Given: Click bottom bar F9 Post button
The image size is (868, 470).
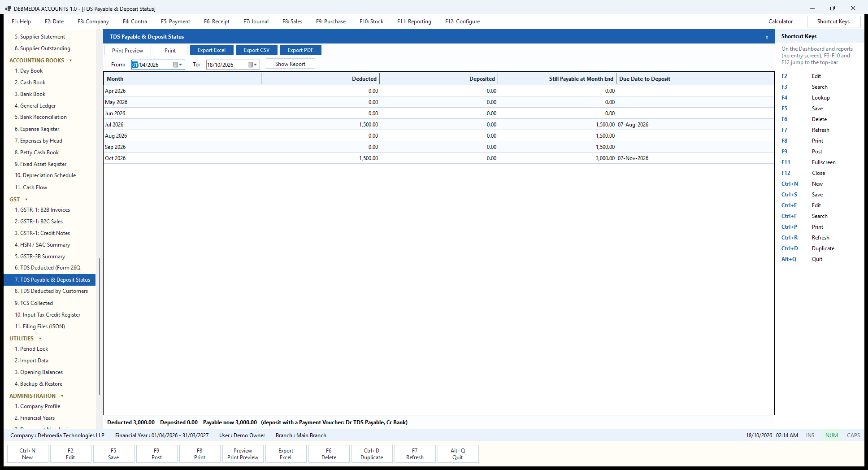Looking at the screenshot, I should click(156, 454).
